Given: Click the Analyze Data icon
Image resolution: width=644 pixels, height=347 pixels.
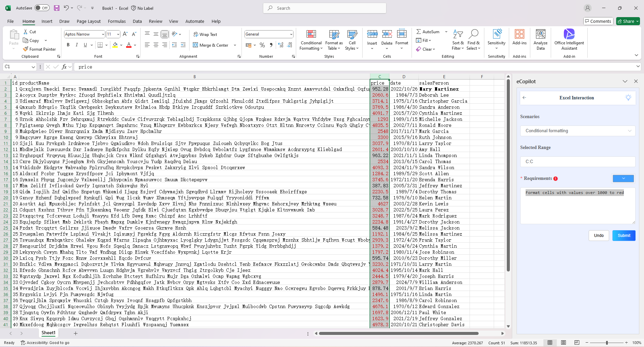Looking at the screenshot, I should 540,40.
